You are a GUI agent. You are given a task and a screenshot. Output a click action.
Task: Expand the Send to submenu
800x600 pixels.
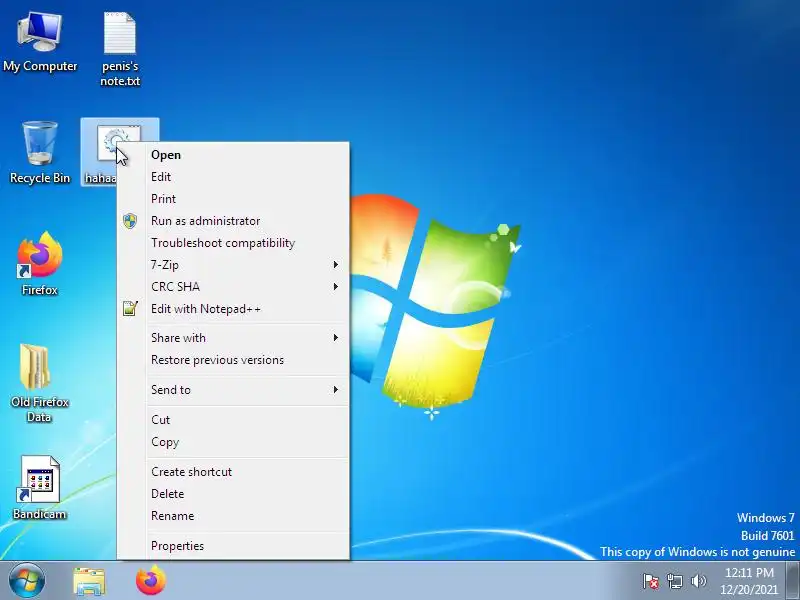(x=234, y=390)
